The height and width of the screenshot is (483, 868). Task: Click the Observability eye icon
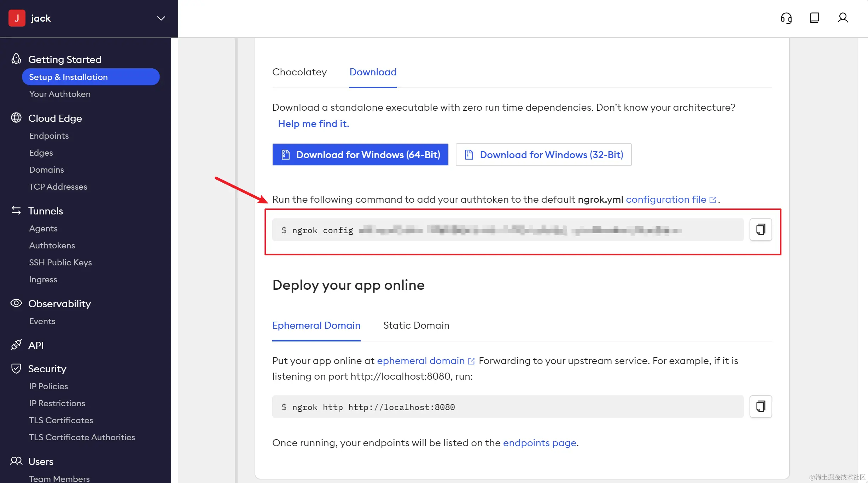[x=16, y=303]
